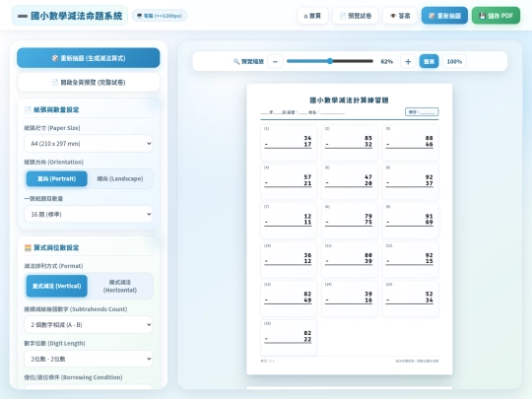Open the Paper Size A4 dropdown
Viewport: 532px width, 399px height.
[x=89, y=144]
